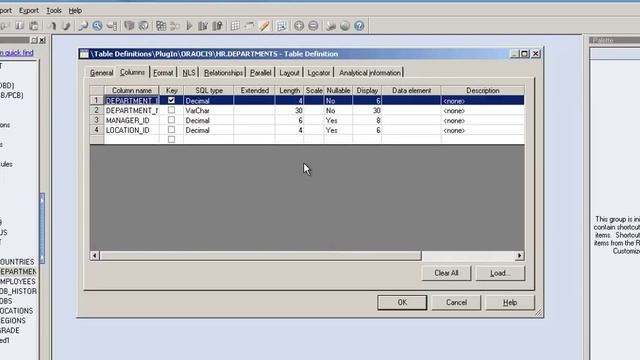Check Key box for LOCATION_ID row
The height and width of the screenshot is (360, 640).
click(x=171, y=130)
